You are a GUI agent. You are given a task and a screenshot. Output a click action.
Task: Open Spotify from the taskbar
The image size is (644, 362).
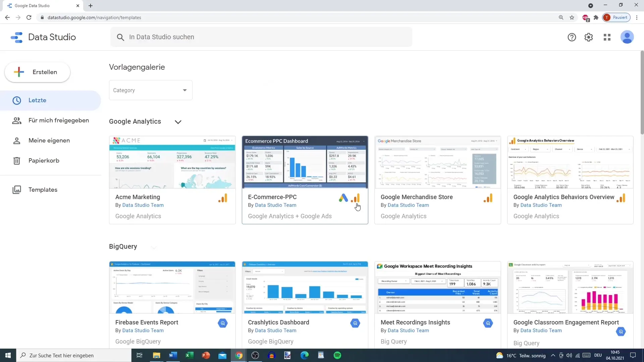click(x=337, y=355)
